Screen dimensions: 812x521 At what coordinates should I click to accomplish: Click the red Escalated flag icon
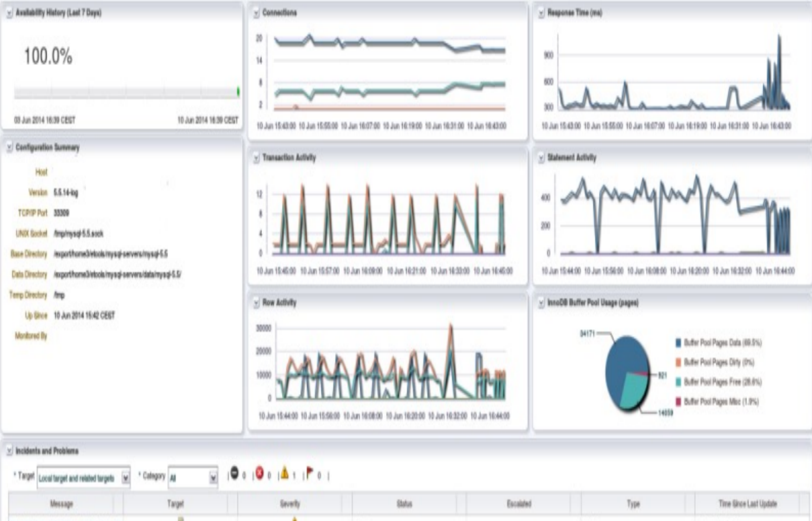pyautogui.click(x=310, y=474)
